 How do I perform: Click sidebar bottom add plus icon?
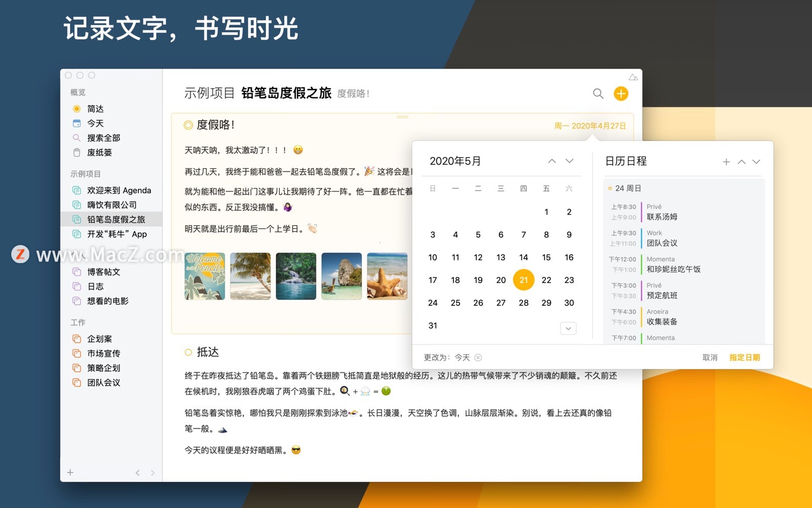coord(71,472)
